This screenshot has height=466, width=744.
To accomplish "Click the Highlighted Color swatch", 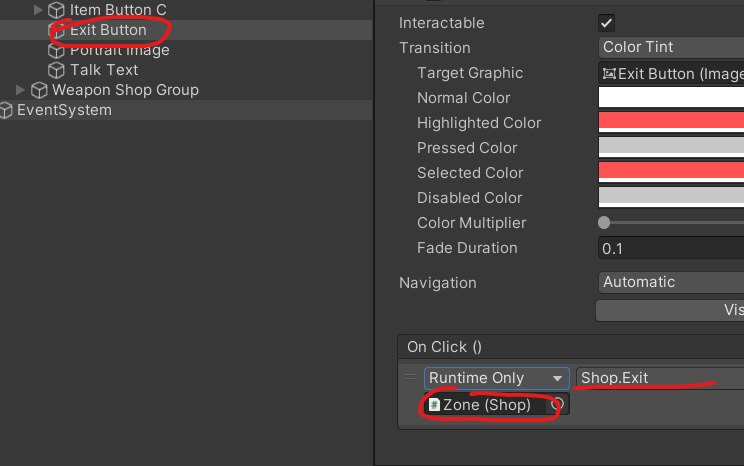I will pyautogui.click(x=670, y=122).
